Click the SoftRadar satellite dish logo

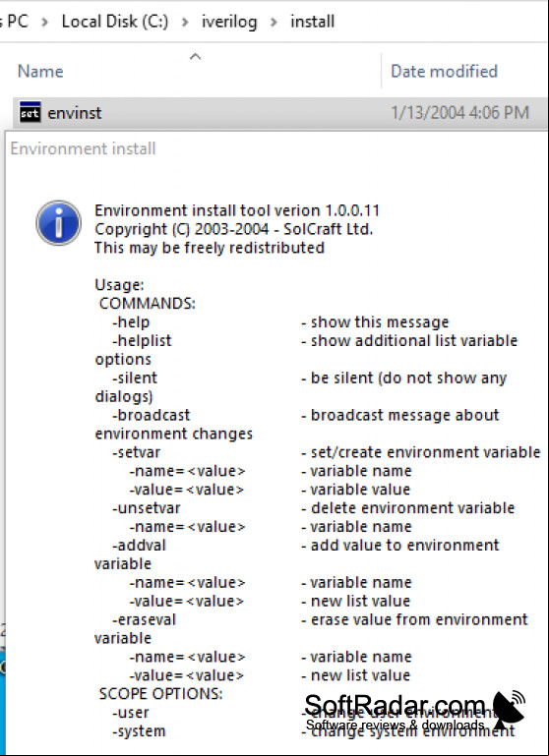click(509, 710)
